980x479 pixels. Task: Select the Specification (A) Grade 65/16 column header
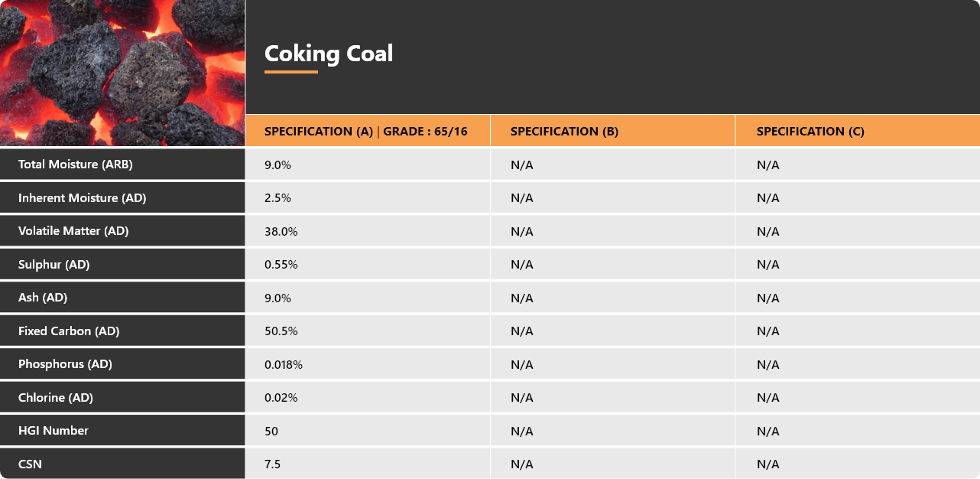(x=368, y=131)
